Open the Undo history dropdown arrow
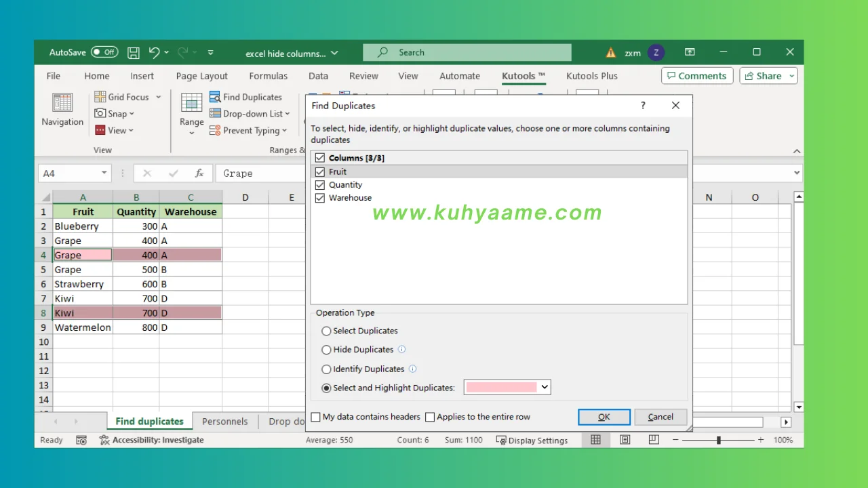Image resolution: width=868 pixels, height=488 pixels. 167,52
